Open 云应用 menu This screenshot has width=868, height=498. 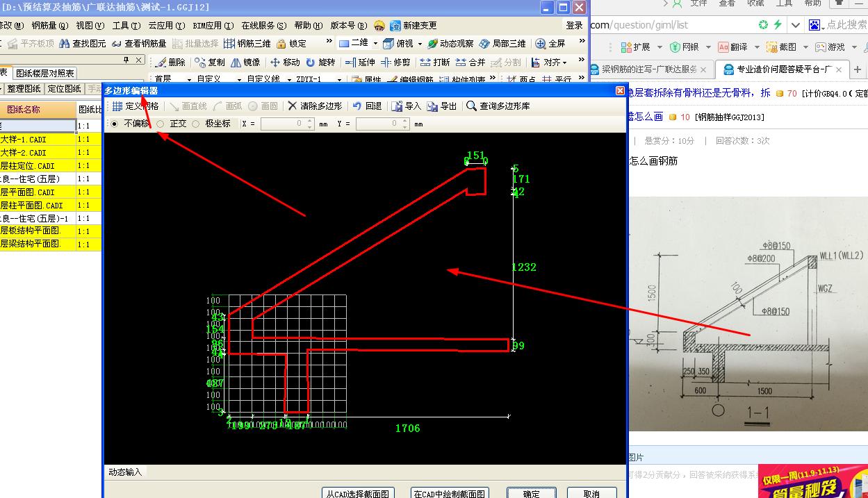click(167, 25)
